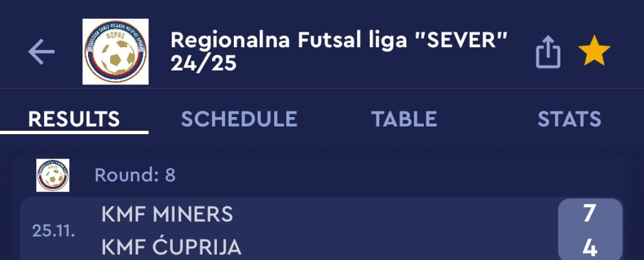Viewport: 644px width, 260px height.
Task: Select the RESULTS tab
Action: [74, 119]
